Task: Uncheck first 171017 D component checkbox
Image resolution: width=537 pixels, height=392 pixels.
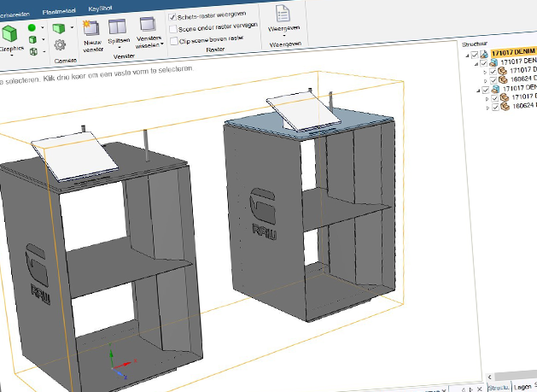Action: [493, 72]
